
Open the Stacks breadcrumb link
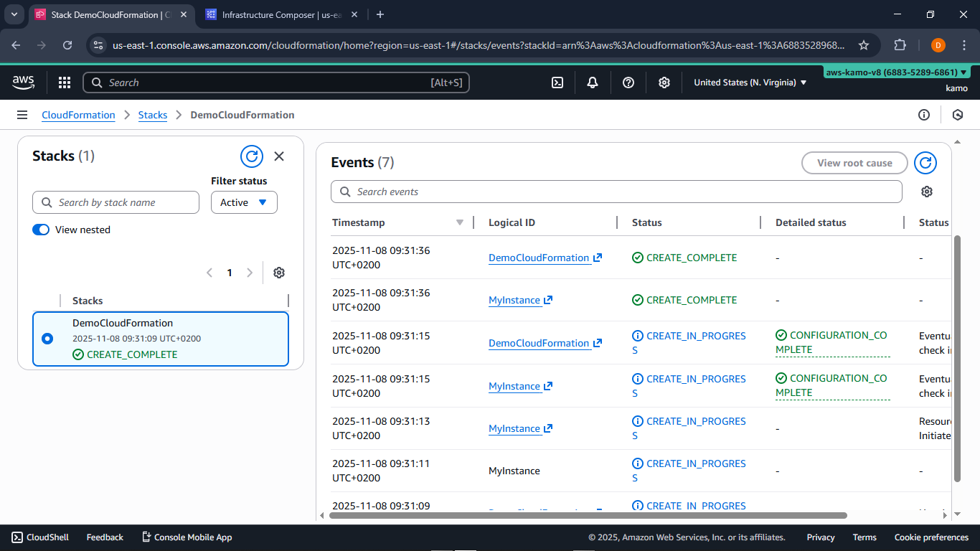(x=153, y=115)
